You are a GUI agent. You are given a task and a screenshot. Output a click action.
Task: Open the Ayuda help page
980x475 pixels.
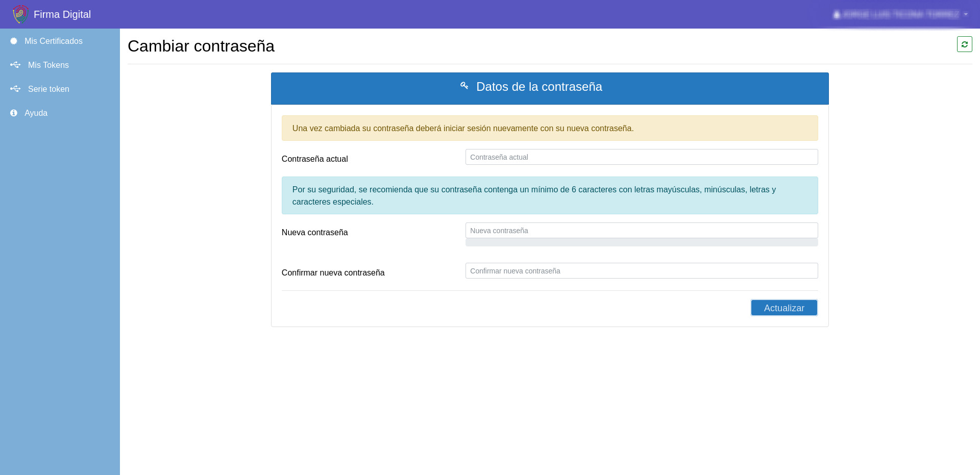[36, 113]
